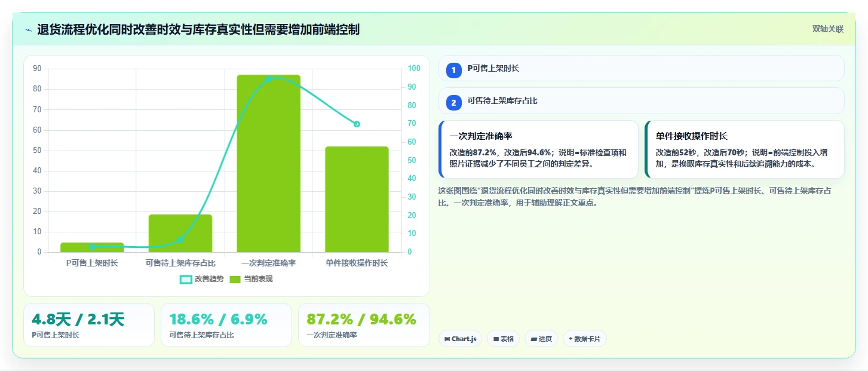Click the x-axis label 单件接收操作时长
The image size is (868, 371).
(x=357, y=263)
